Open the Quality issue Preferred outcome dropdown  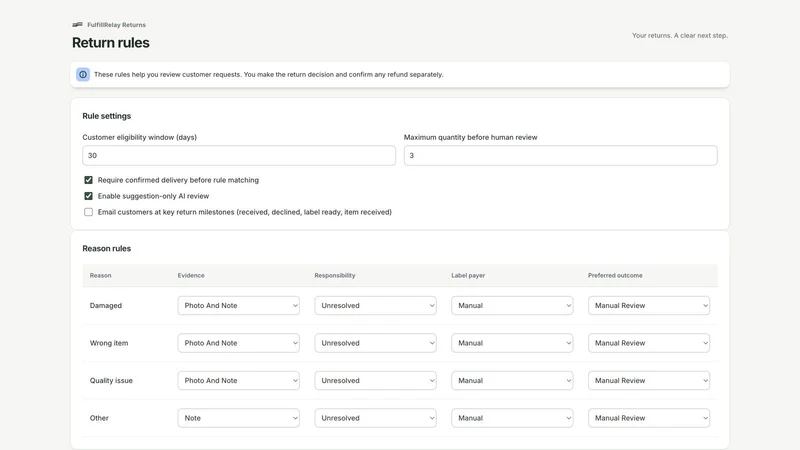point(648,381)
